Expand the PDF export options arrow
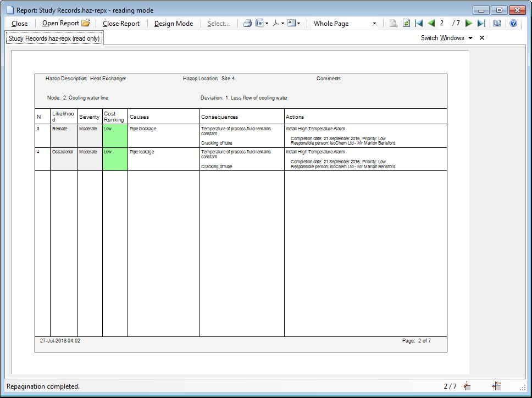This screenshot has width=532, height=398. click(282, 23)
